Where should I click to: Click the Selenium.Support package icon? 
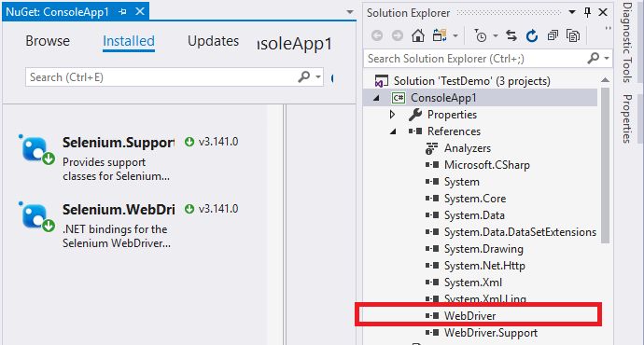tap(36, 149)
